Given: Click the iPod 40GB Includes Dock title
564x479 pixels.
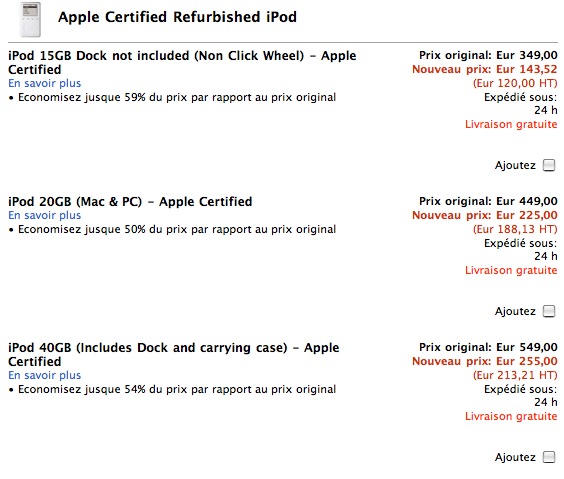Looking at the screenshot, I should tap(174, 355).
